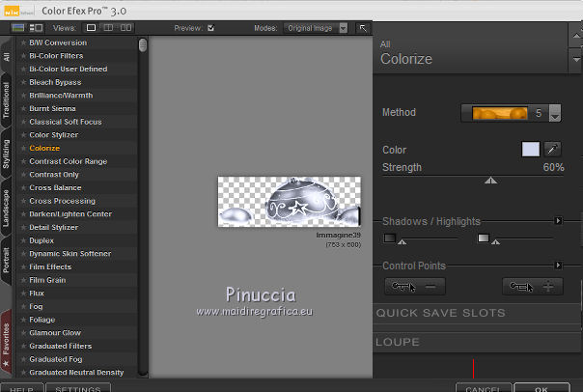Select the Graduated Fog filter
The image size is (583, 392).
[56, 359]
